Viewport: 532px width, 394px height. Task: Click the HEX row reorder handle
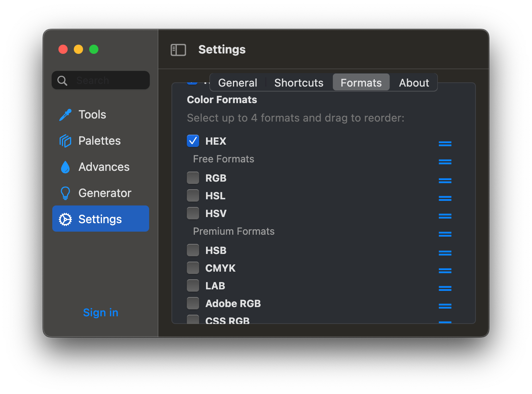point(445,144)
